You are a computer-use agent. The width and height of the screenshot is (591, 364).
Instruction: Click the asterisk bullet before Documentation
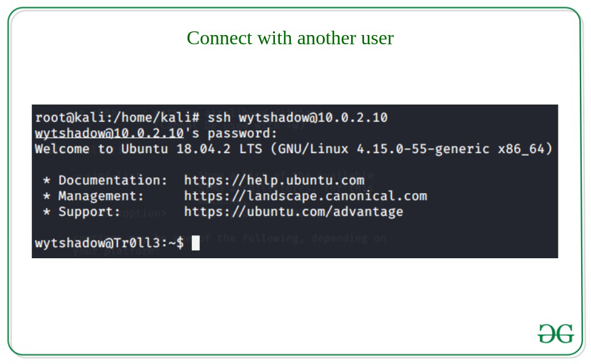[46, 181]
